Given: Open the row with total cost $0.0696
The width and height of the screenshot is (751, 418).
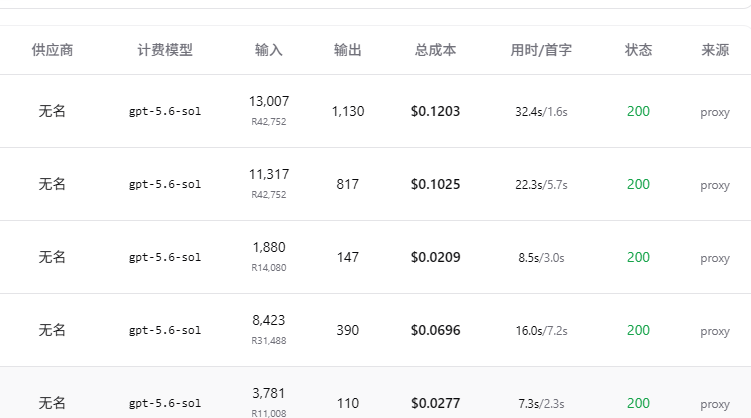Looking at the screenshot, I should point(376,330).
